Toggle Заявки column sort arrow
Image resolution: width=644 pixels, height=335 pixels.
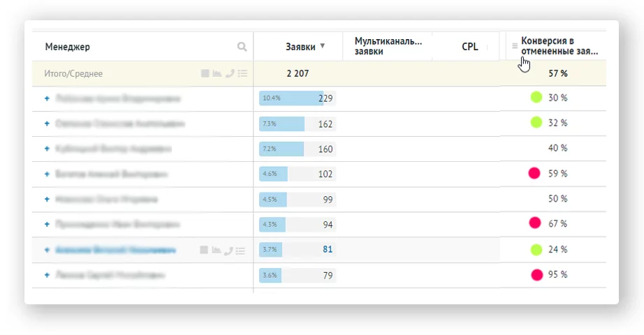coord(322,47)
